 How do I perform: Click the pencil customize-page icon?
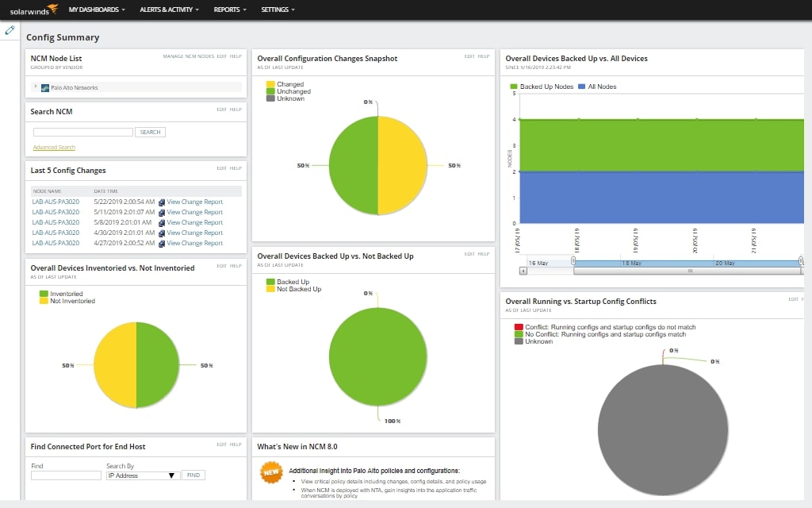click(10, 30)
